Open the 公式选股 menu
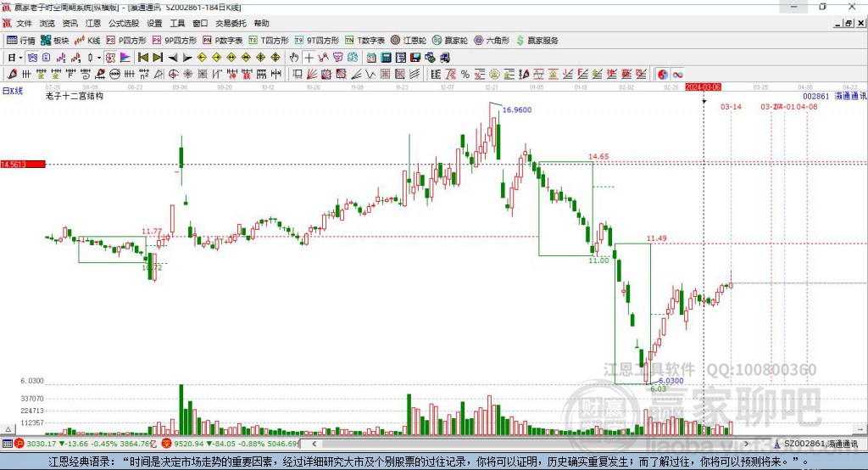 pyautogui.click(x=124, y=23)
